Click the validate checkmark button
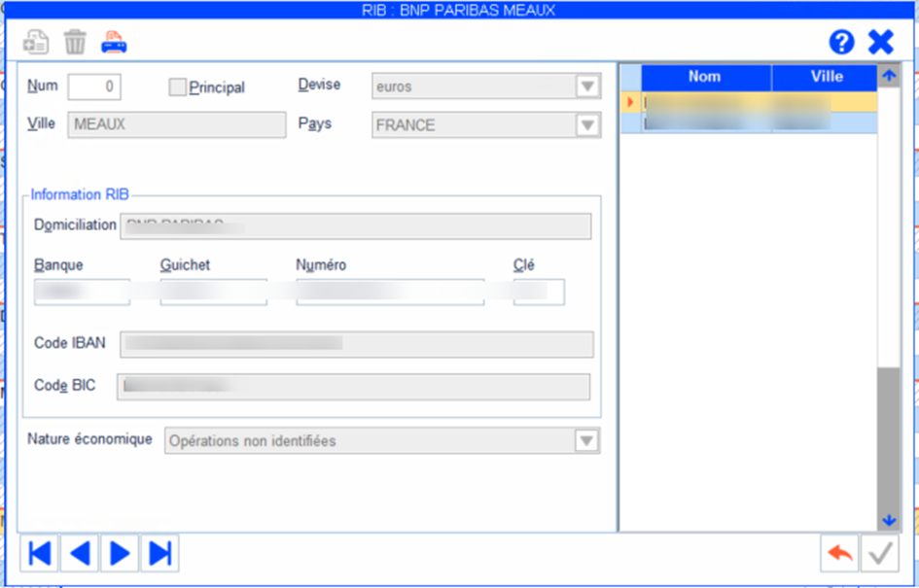The height and width of the screenshot is (588, 919). coord(882,554)
